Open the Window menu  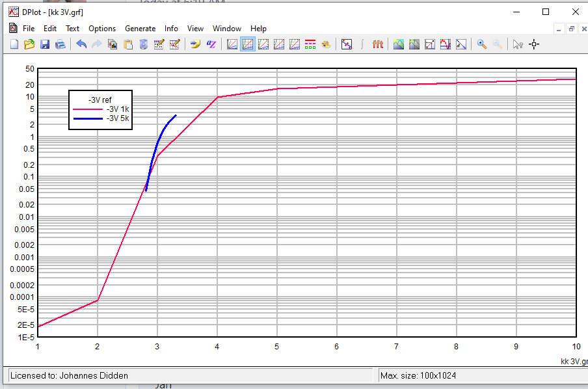click(227, 29)
